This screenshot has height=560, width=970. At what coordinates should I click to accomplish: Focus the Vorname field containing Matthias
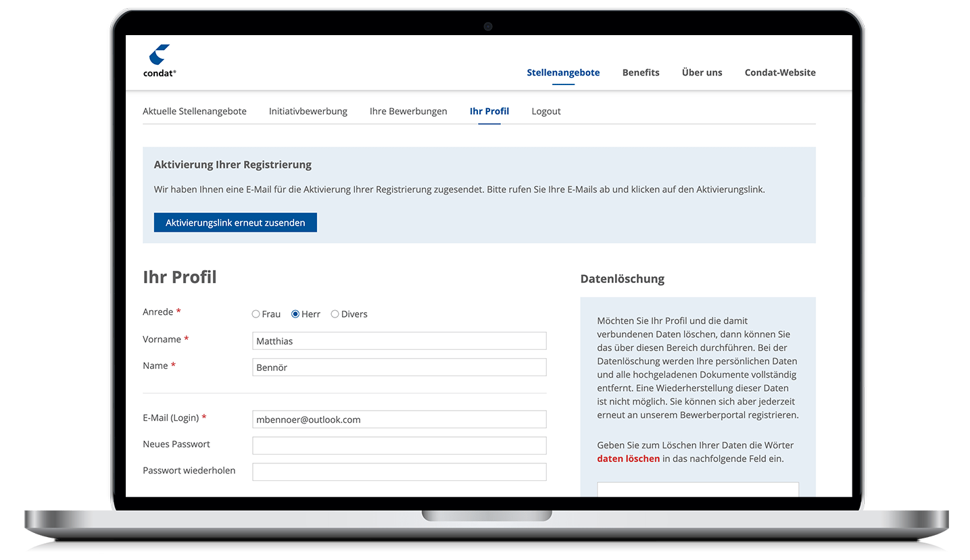(399, 341)
